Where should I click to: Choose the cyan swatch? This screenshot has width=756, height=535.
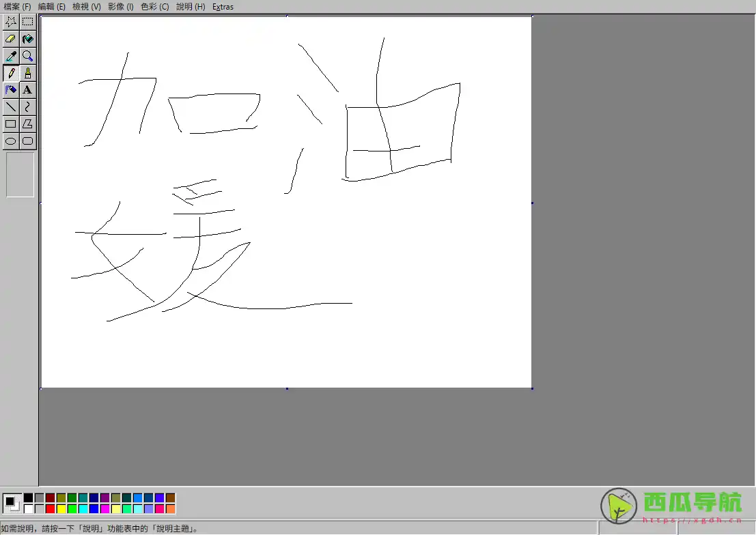[x=83, y=509]
